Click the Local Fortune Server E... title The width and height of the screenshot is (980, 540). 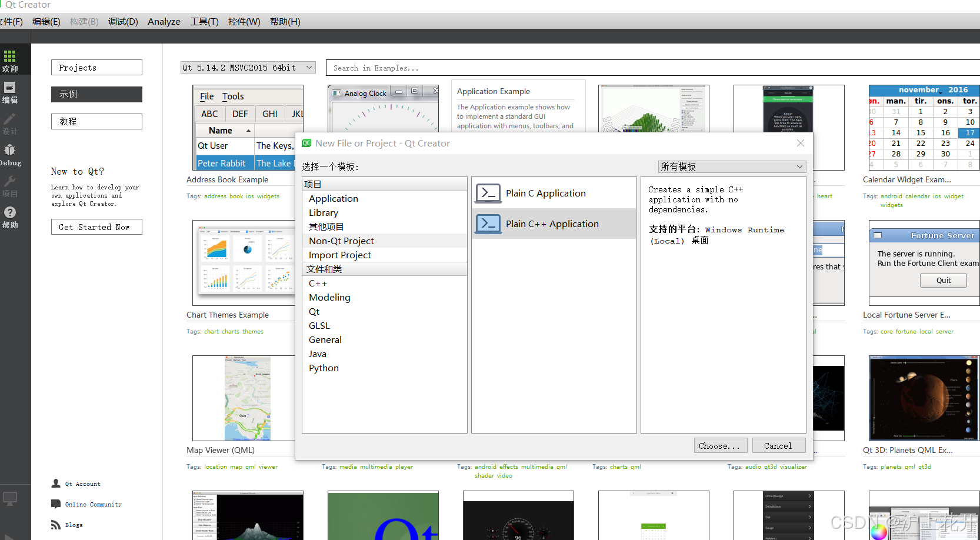906,315
